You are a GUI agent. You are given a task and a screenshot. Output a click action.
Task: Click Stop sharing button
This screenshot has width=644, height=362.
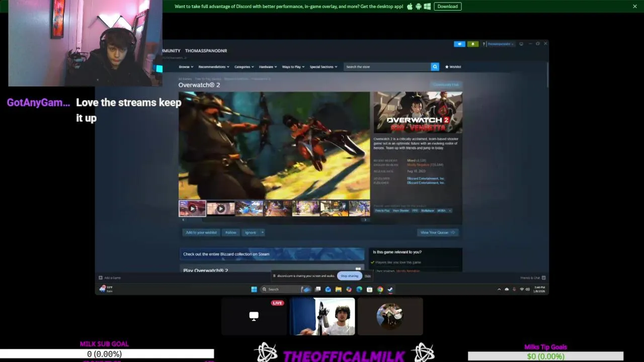[349, 276]
